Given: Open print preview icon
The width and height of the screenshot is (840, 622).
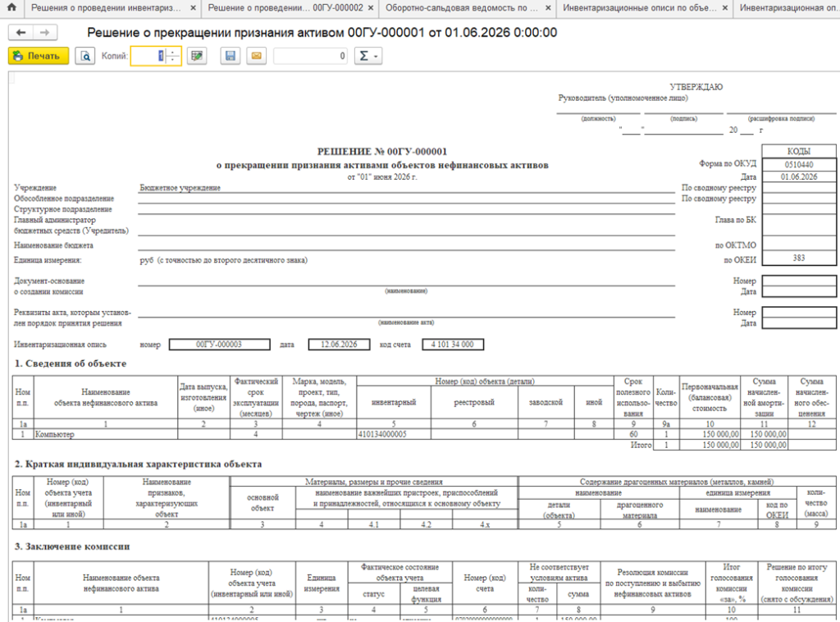Looking at the screenshot, I should pos(85,56).
